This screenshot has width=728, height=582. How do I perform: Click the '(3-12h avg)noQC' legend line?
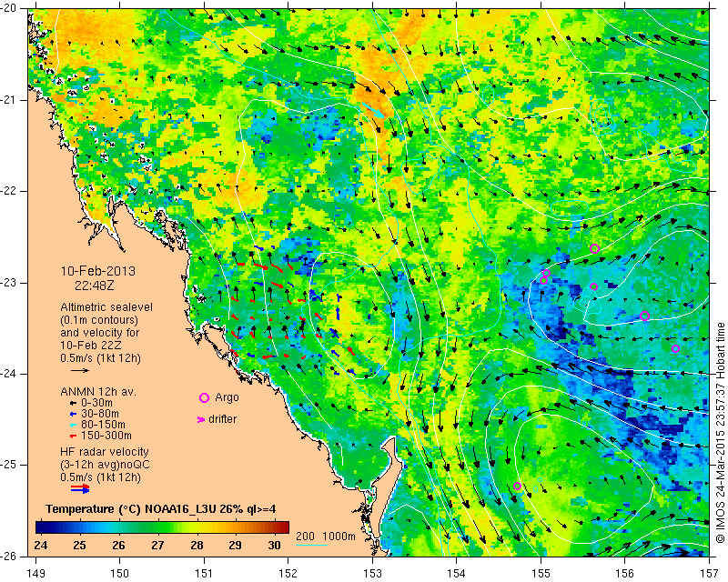pos(105,465)
